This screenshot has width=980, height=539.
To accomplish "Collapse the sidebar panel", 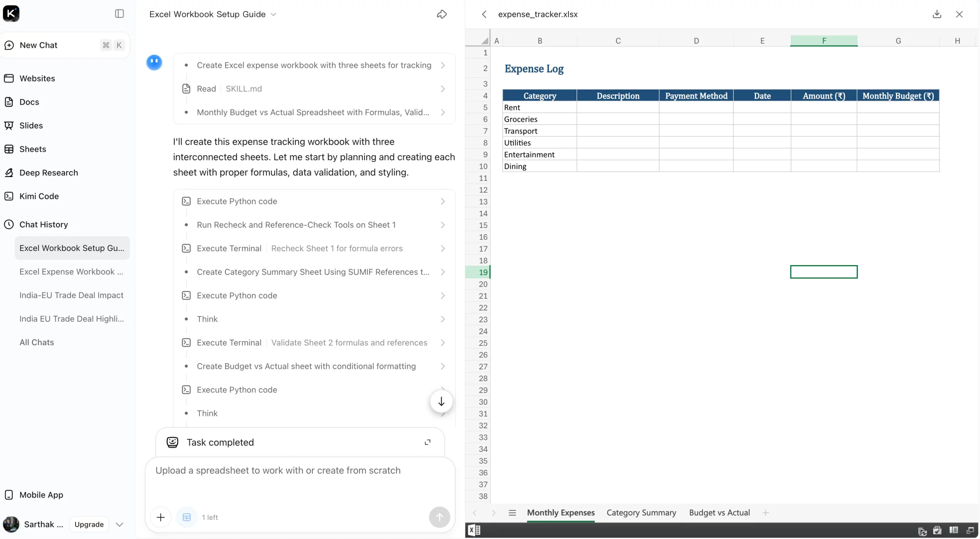I will (x=119, y=14).
